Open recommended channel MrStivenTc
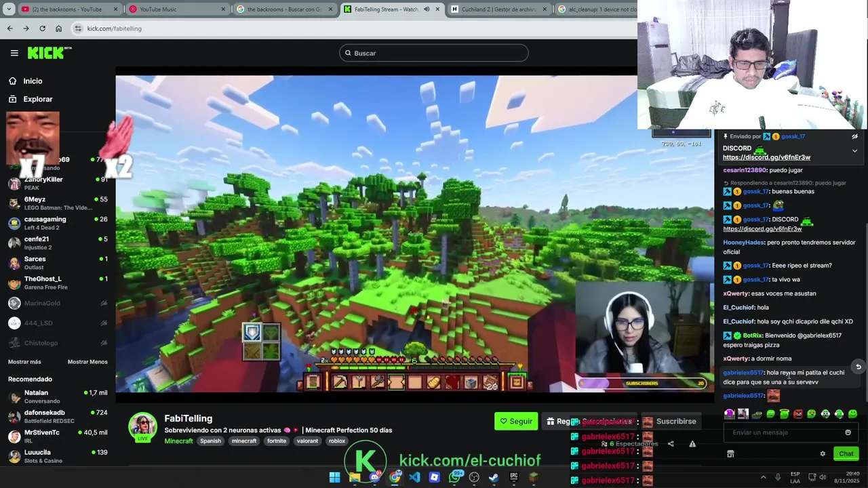This screenshot has width=868, height=488. [x=58, y=436]
